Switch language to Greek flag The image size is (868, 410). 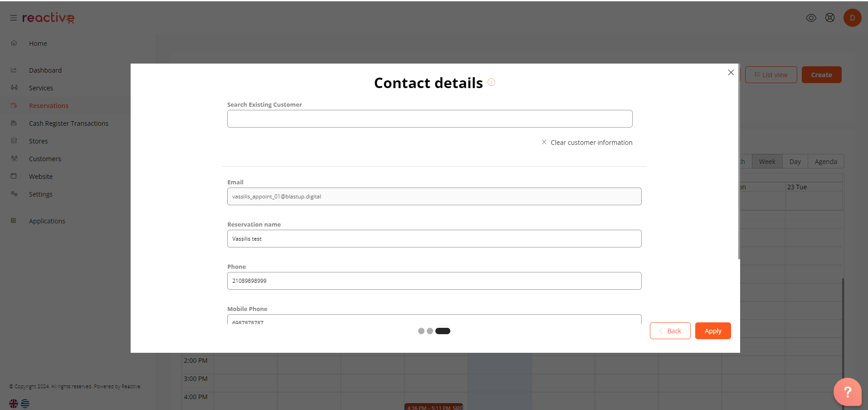click(25, 403)
